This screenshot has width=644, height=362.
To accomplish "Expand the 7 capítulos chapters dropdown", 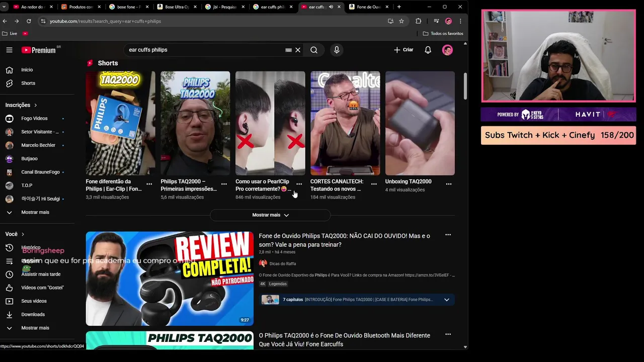I will click(x=446, y=300).
